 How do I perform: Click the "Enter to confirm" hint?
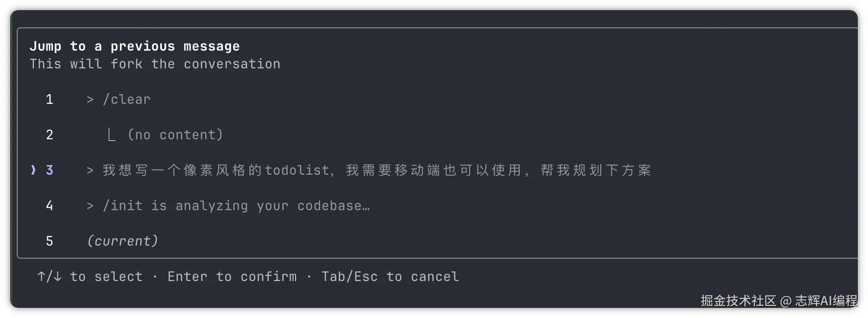click(x=232, y=276)
